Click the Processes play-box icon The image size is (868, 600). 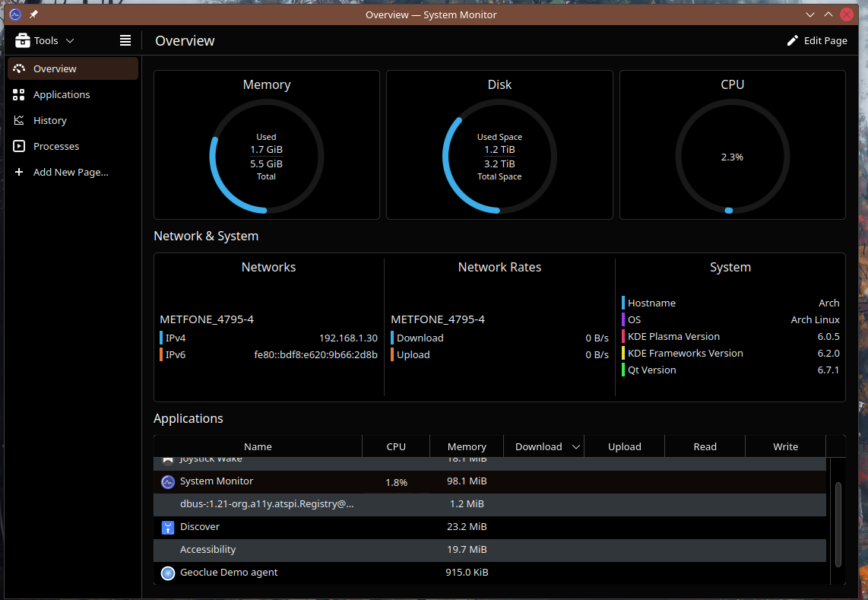click(x=19, y=146)
